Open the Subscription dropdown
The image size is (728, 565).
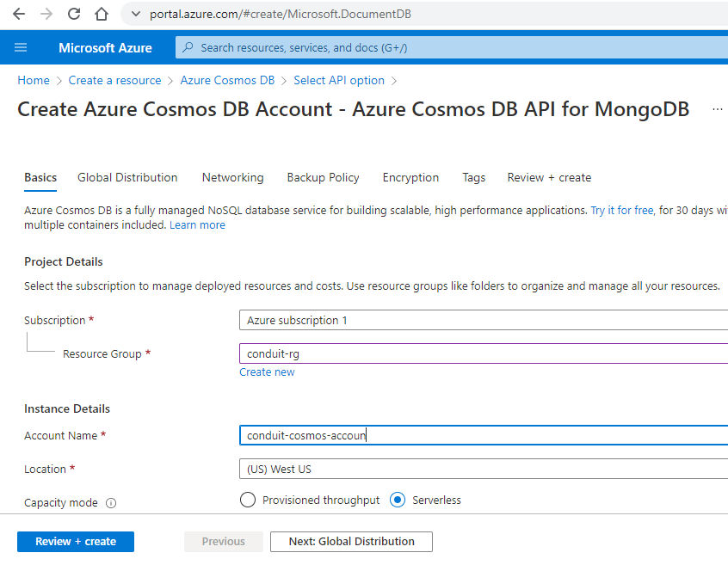point(484,320)
